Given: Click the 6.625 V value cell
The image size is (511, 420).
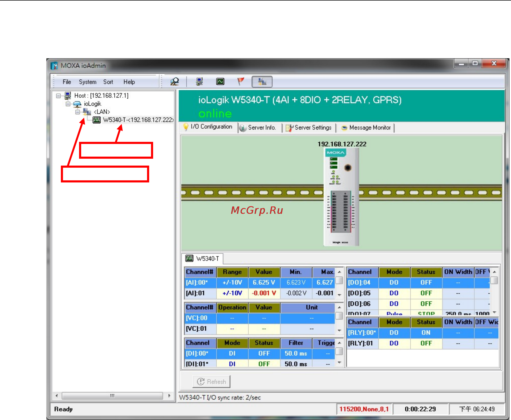Looking at the screenshot, I should tap(264, 283).
